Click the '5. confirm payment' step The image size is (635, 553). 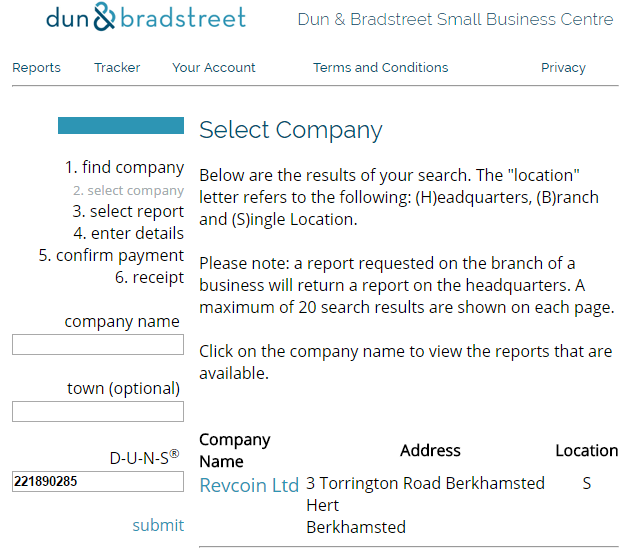111,256
